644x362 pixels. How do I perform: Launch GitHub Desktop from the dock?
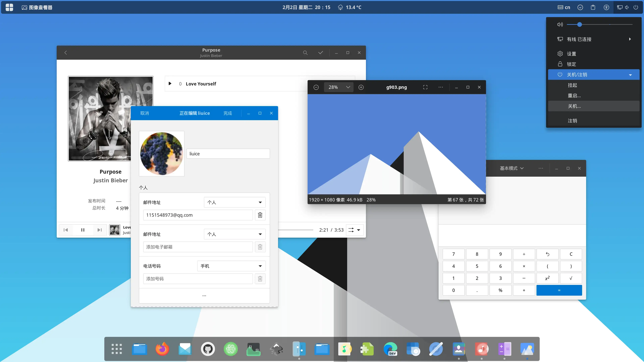208,349
